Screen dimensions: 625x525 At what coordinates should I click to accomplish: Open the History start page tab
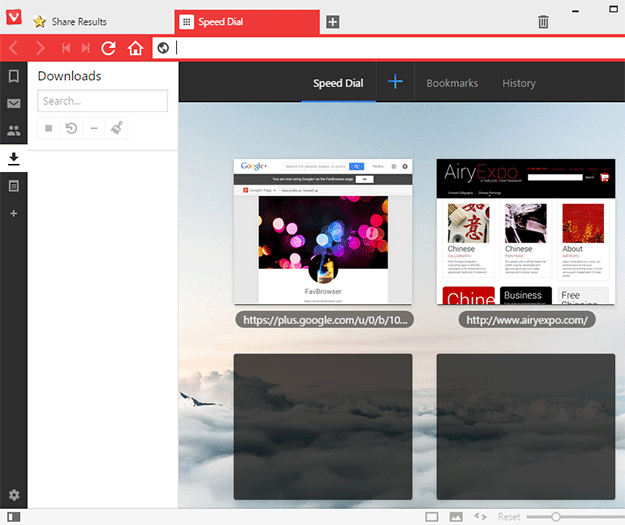coord(518,83)
